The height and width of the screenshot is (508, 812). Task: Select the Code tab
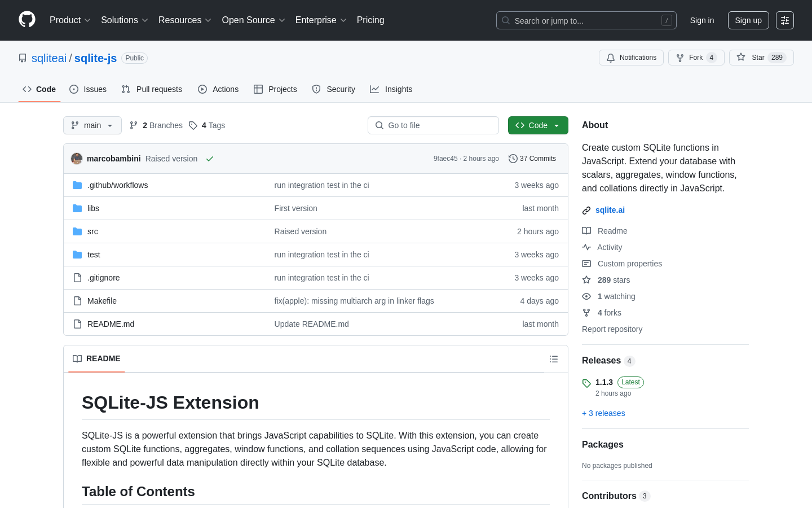coord(39,89)
